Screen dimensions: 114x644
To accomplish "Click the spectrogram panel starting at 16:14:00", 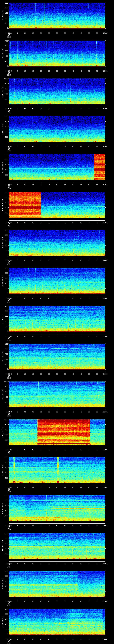I will point(57,16).
